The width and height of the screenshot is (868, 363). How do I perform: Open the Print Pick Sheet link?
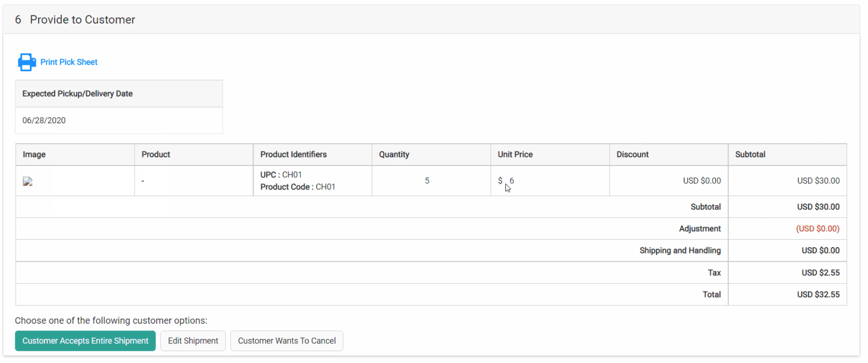(69, 62)
